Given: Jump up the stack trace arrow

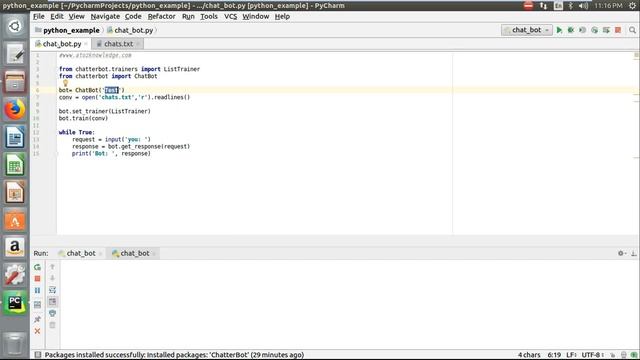Looking at the screenshot, I should pyautogui.click(x=52, y=267).
